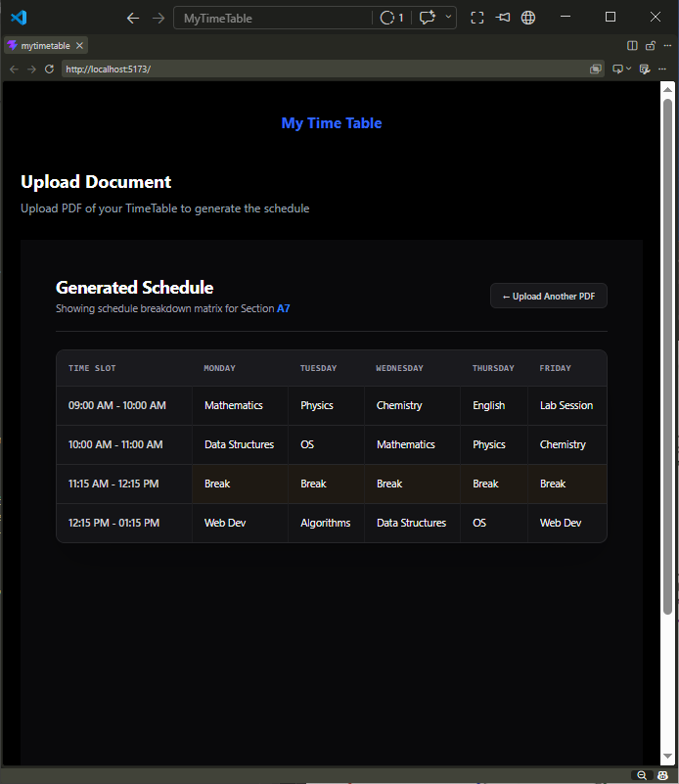Click Monday 10 AM Data Structures cell
679x784 pixels.
pos(240,444)
